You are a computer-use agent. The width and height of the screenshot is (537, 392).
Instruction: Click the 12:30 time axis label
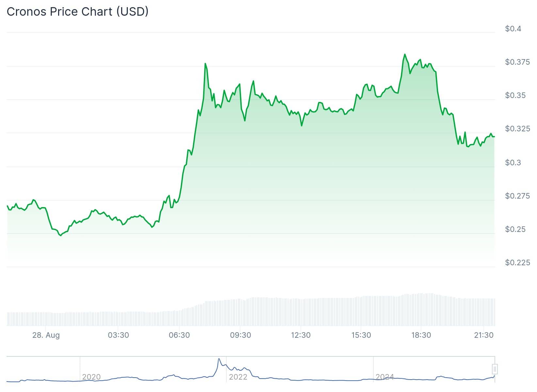point(301,335)
